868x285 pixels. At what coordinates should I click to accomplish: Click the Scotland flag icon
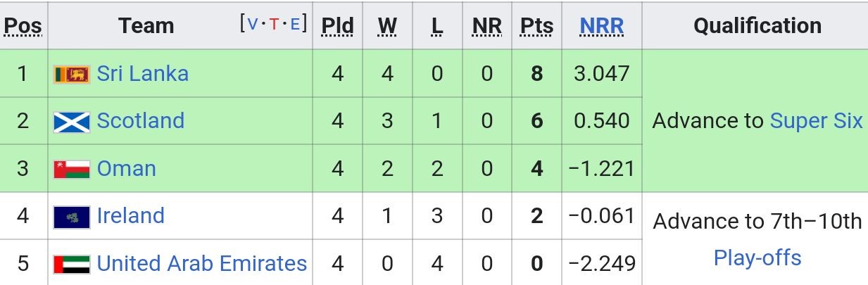point(72,122)
